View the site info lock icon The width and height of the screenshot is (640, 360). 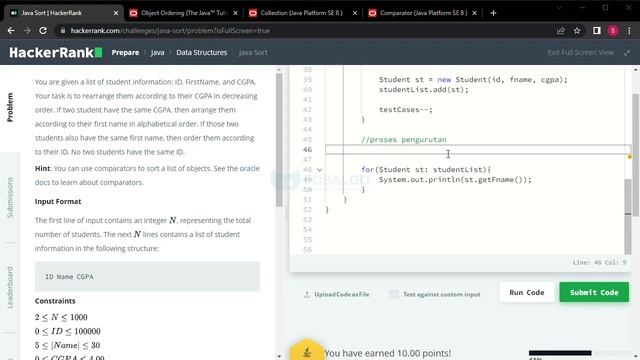tap(62, 31)
